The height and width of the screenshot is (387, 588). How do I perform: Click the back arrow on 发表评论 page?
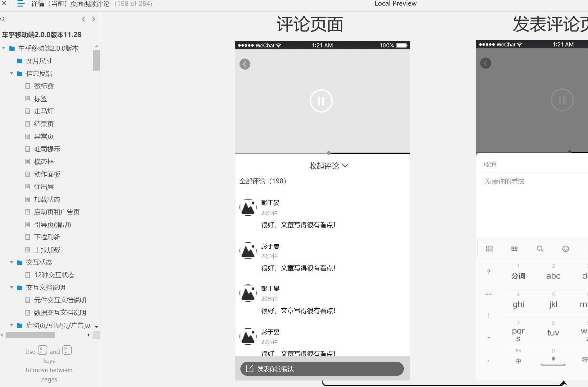tap(486, 63)
